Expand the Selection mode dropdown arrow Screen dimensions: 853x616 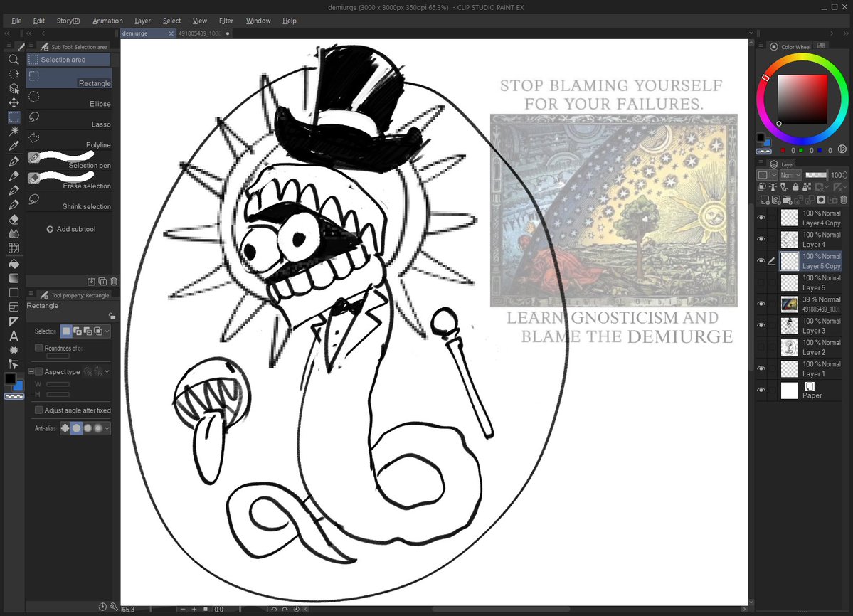(107, 331)
